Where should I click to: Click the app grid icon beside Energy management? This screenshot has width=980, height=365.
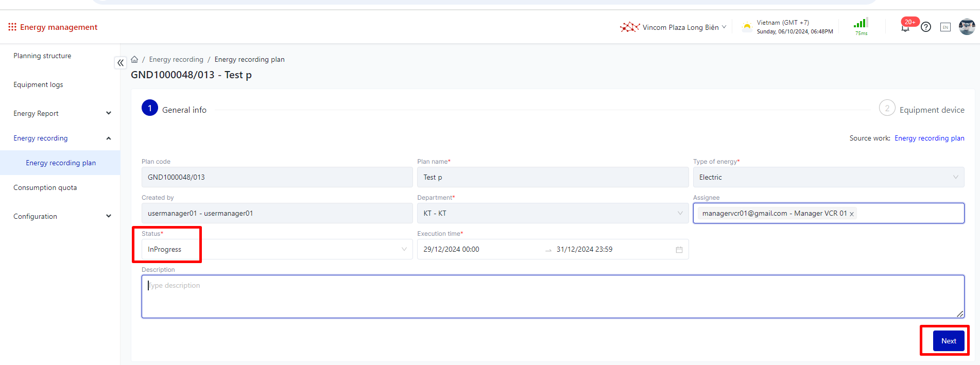coord(12,27)
